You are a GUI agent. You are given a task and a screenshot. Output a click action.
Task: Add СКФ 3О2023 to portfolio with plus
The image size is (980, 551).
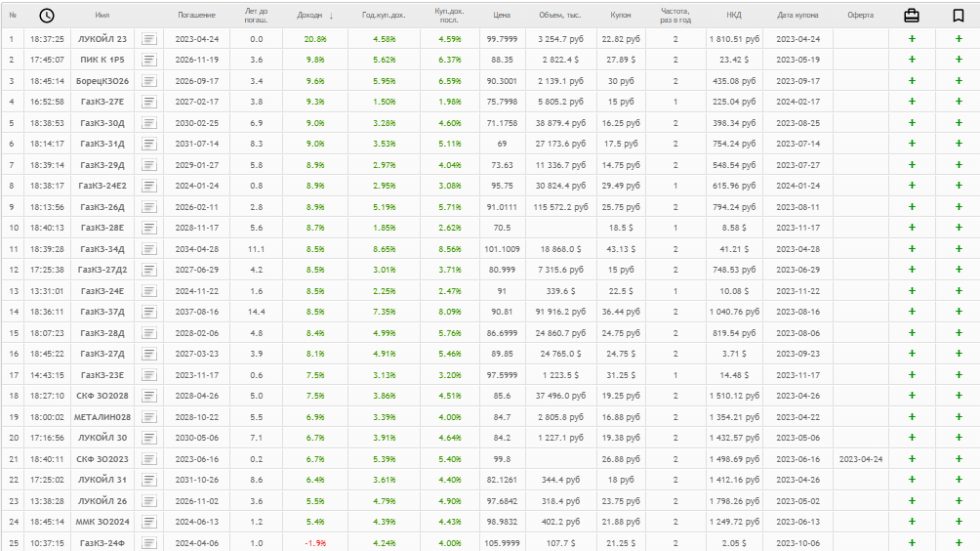pyautogui.click(x=912, y=458)
